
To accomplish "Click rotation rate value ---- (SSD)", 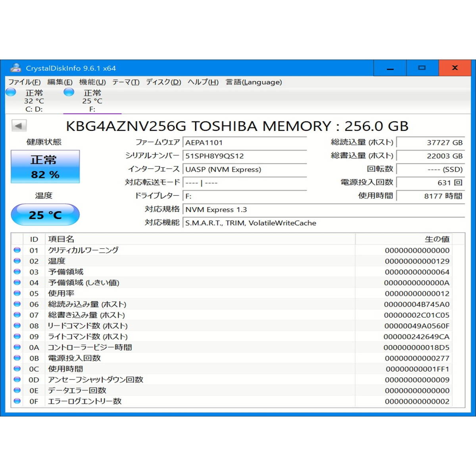I will tap(431, 169).
